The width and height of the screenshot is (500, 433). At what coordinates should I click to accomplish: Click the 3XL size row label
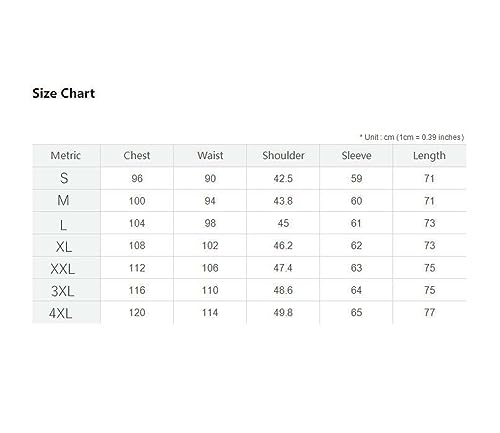click(63, 291)
